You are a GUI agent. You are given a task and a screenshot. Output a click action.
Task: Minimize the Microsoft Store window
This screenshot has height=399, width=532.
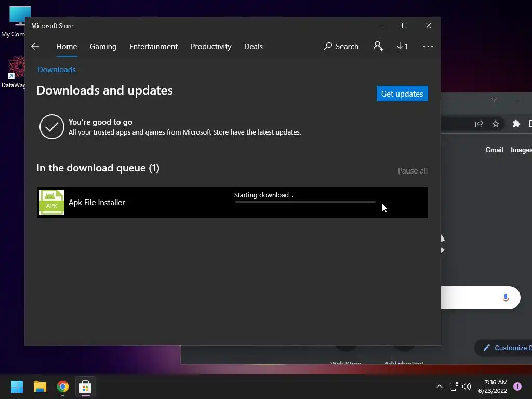pos(381,25)
